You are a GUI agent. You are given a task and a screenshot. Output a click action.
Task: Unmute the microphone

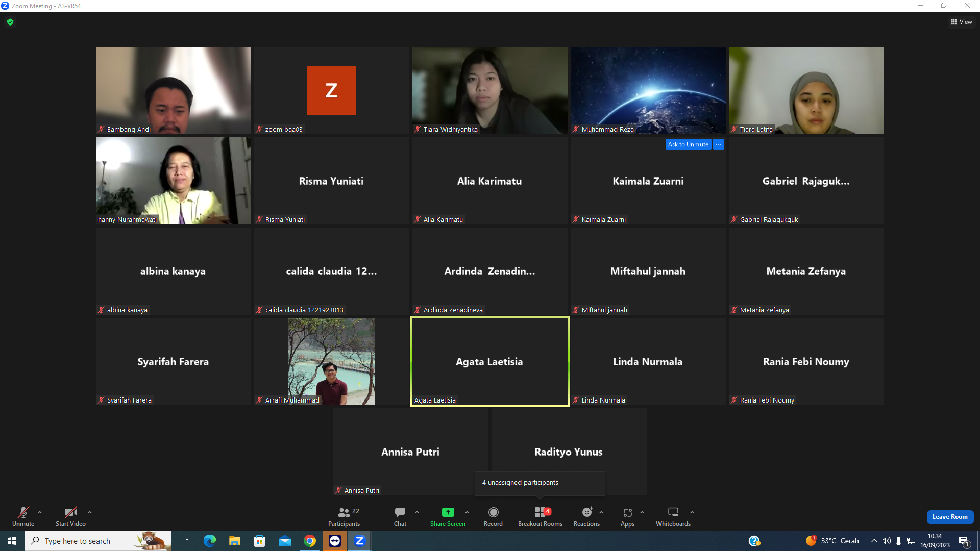click(x=23, y=516)
